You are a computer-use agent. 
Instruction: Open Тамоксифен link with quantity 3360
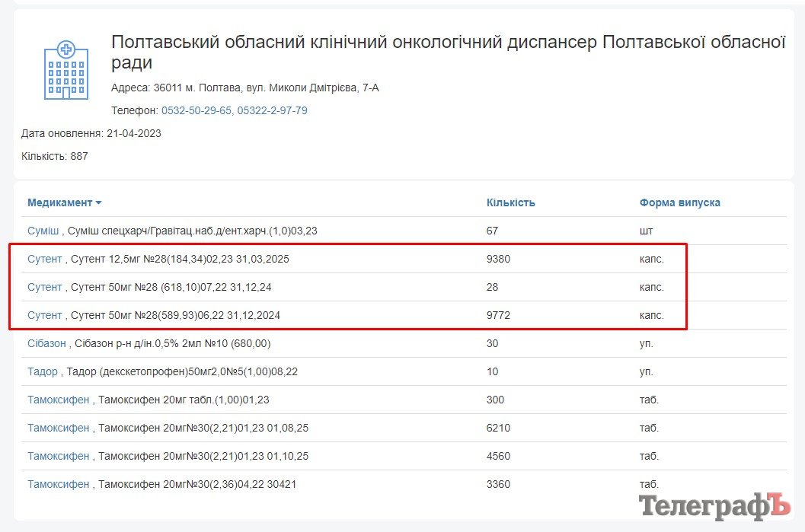58,484
